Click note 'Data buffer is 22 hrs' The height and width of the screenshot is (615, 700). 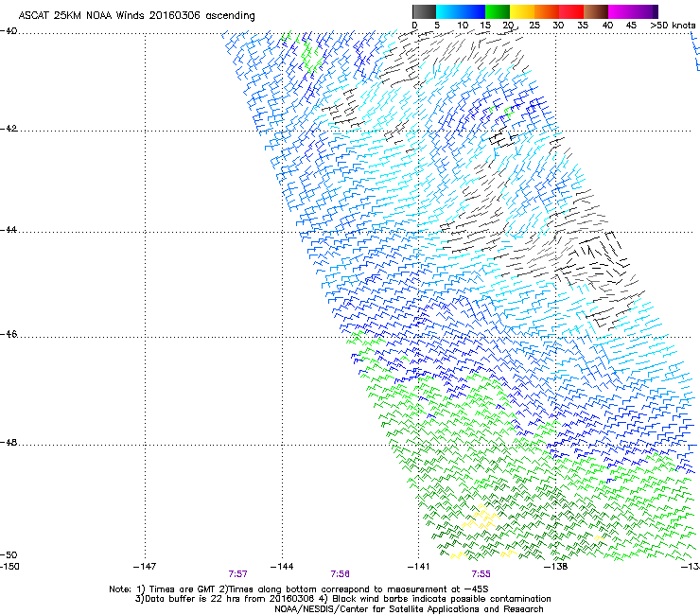pyautogui.click(x=193, y=599)
